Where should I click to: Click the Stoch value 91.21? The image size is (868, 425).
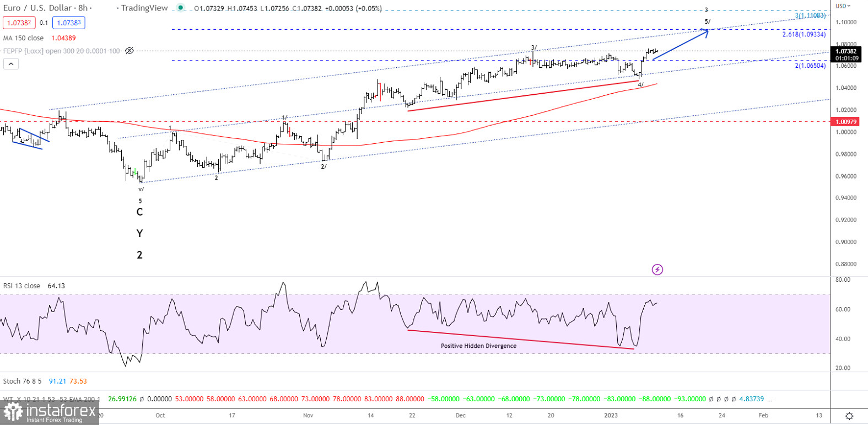point(57,381)
